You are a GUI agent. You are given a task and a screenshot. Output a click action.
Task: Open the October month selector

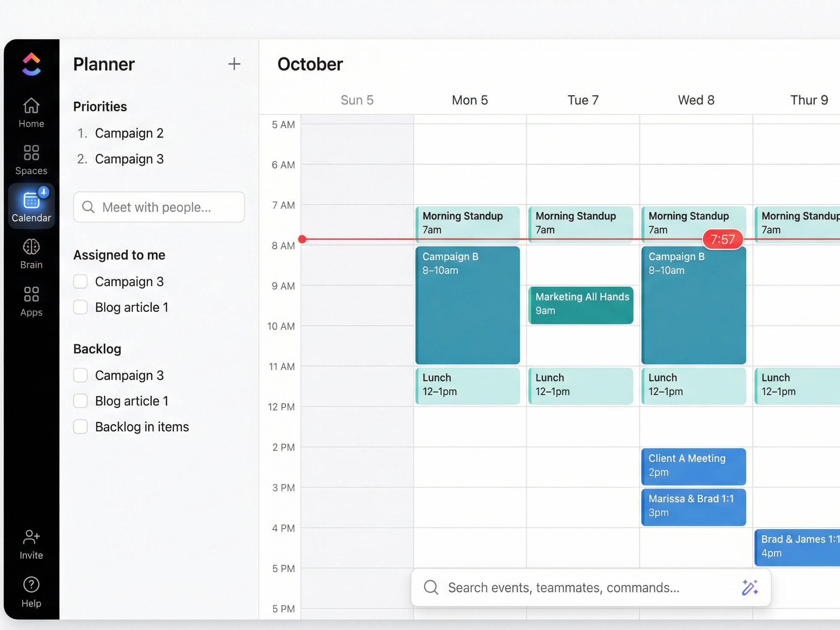pyautogui.click(x=310, y=64)
